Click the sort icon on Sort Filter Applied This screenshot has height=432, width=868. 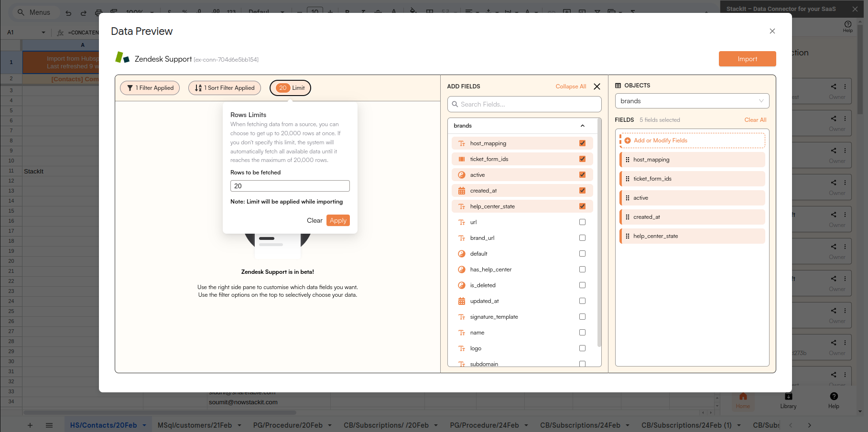(x=198, y=88)
